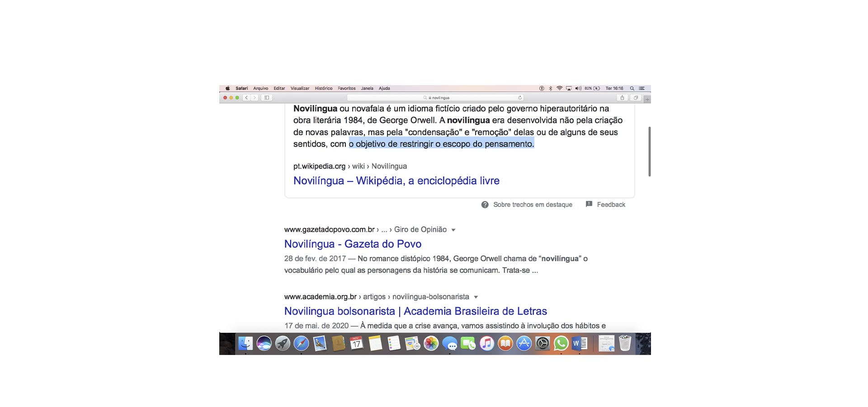Open Contacts book icon in Dock
The width and height of the screenshot is (868, 407).
click(x=338, y=344)
